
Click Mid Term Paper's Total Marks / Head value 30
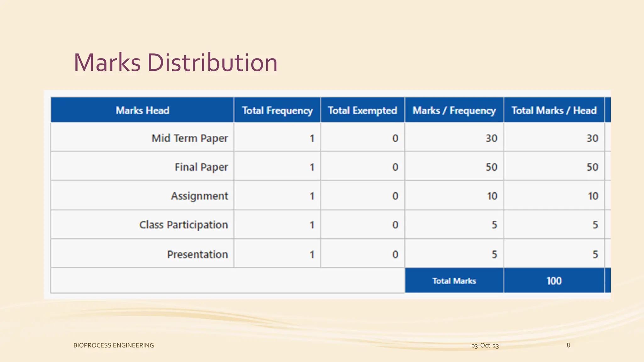point(592,138)
